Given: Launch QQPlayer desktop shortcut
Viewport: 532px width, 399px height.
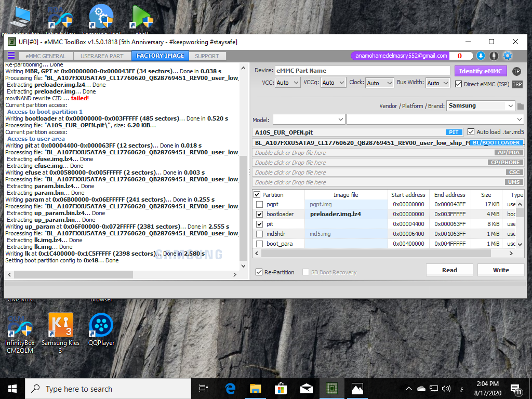Looking at the screenshot, I should pyautogui.click(x=101, y=330).
